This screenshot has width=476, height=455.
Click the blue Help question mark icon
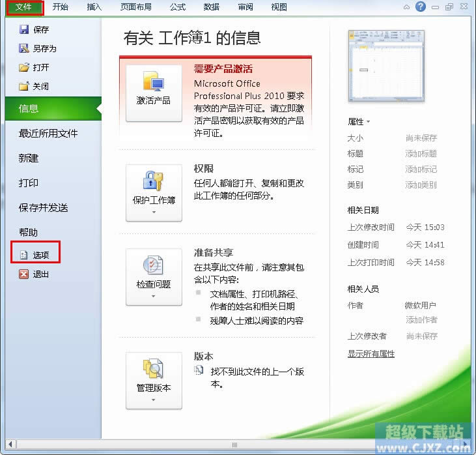(x=421, y=7)
